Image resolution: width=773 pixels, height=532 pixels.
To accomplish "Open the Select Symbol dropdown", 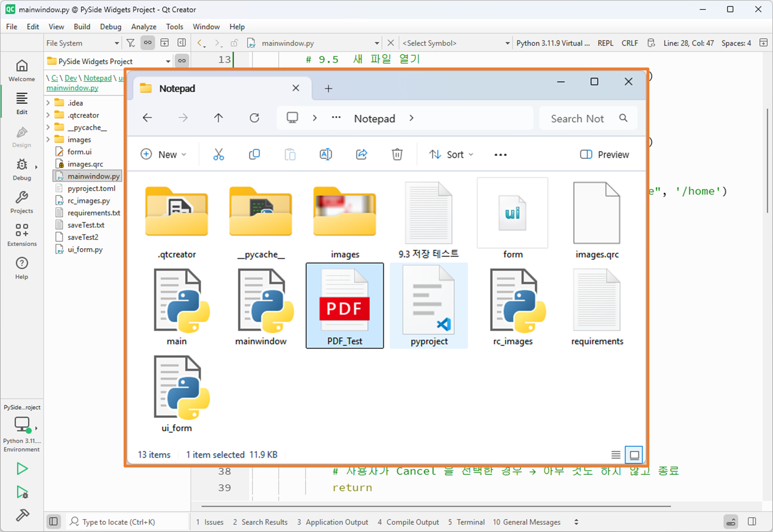I will 456,43.
